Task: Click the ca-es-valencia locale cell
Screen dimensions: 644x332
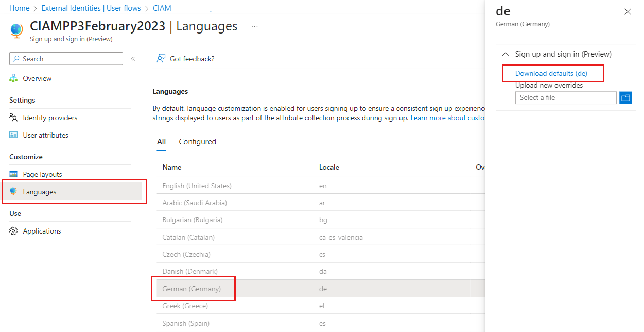Action: point(341,237)
